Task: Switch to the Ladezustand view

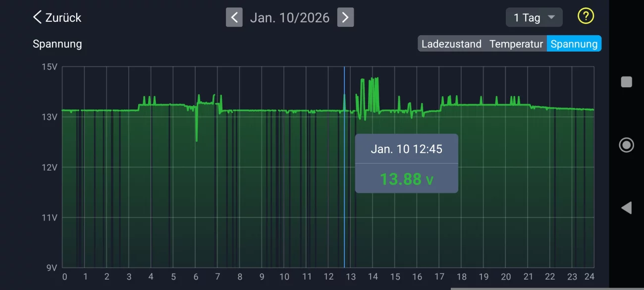Action: 451,44
